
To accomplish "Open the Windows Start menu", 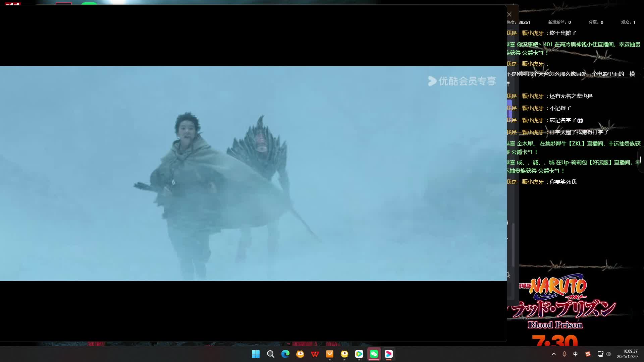I will [256, 354].
